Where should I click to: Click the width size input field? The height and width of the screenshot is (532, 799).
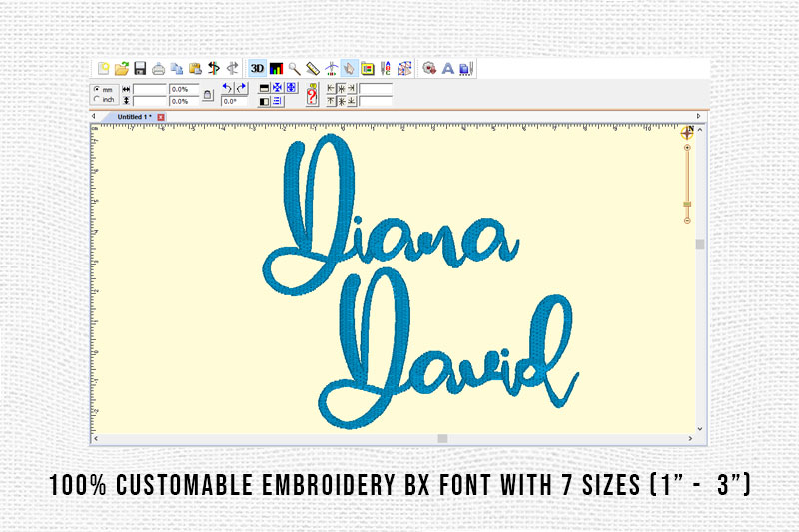pyautogui.click(x=150, y=89)
